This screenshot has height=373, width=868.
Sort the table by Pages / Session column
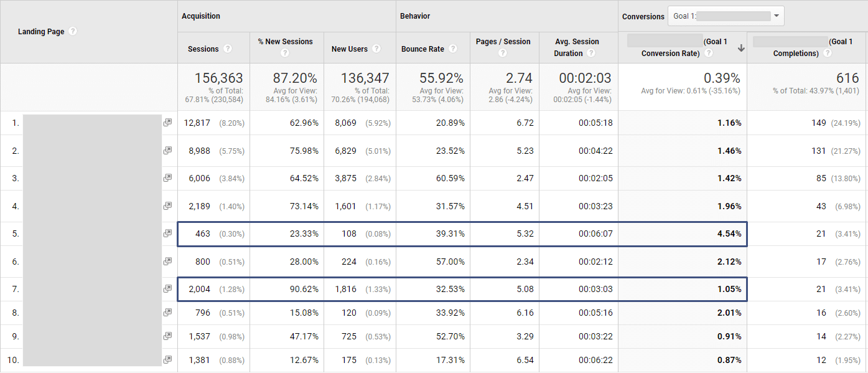504,40
